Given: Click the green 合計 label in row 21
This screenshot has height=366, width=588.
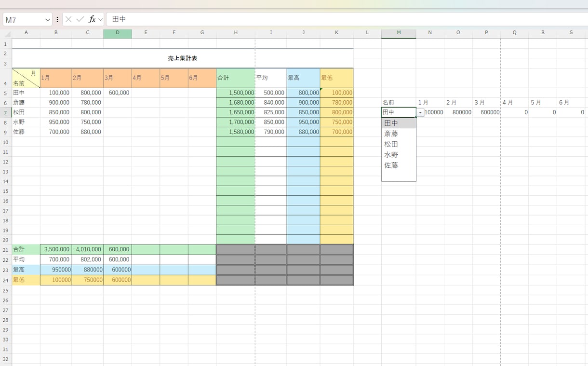Looking at the screenshot, I should pos(26,250).
